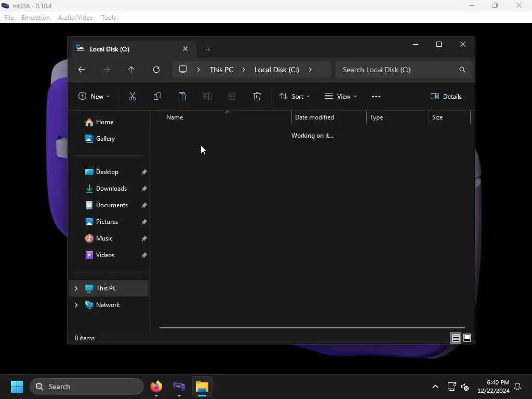Image resolution: width=532 pixels, height=399 pixels.
Task: Close the Local Disk (C:) tab
Action: coord(185,49)
